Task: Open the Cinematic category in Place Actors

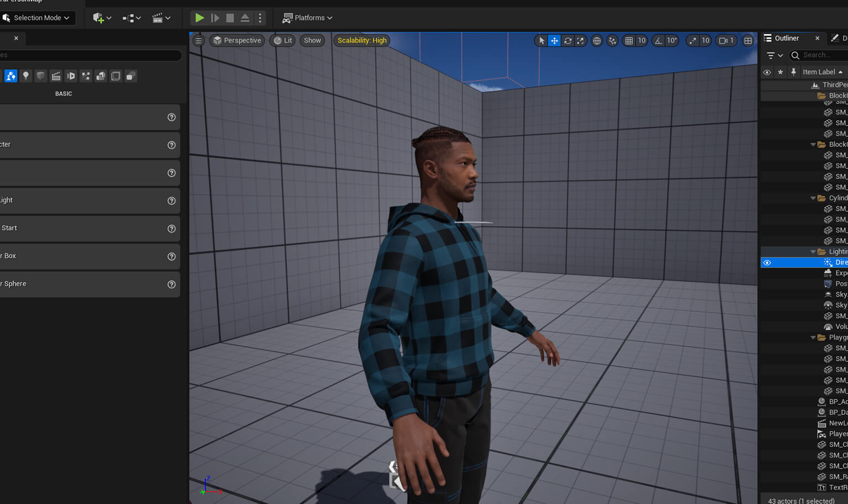Action: point(56,76)
